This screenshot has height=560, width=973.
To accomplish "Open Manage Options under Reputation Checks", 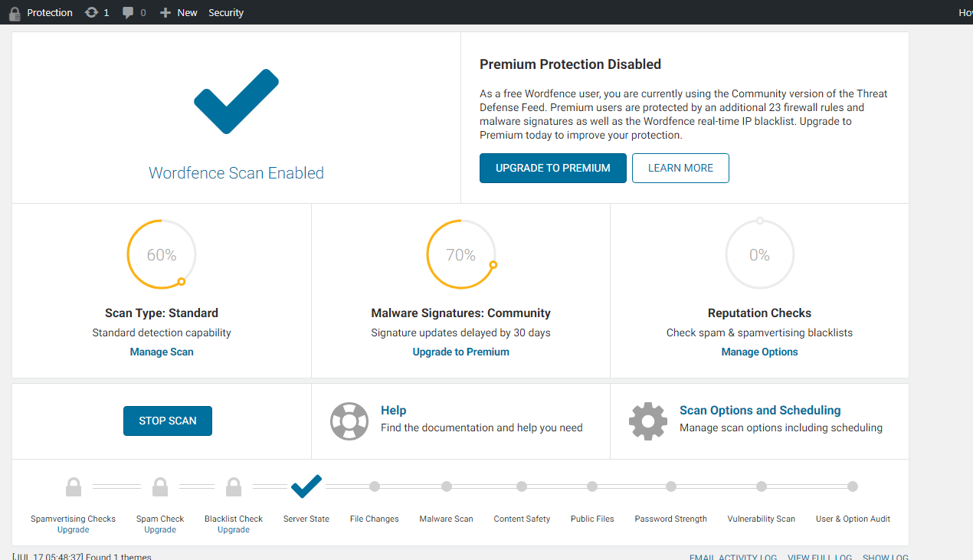I will pyautogui.click(x=759, y=352).
